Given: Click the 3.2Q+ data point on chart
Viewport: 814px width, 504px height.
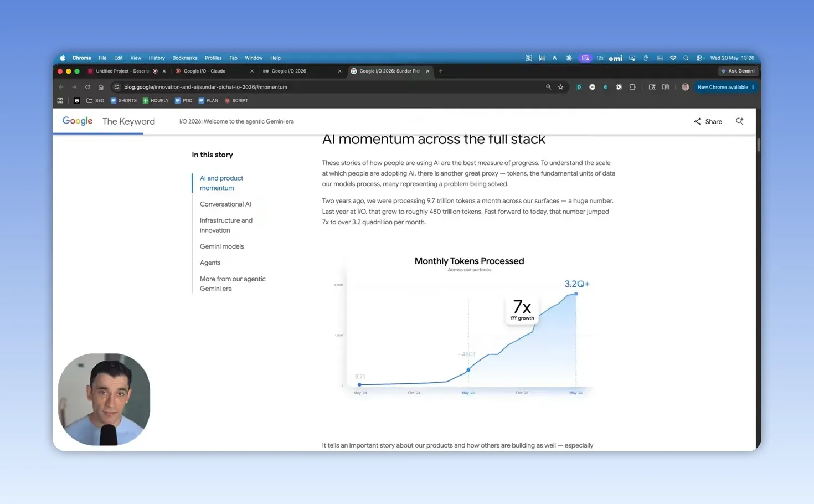Looking at the screenshot, I should click(x=576, y=294).
